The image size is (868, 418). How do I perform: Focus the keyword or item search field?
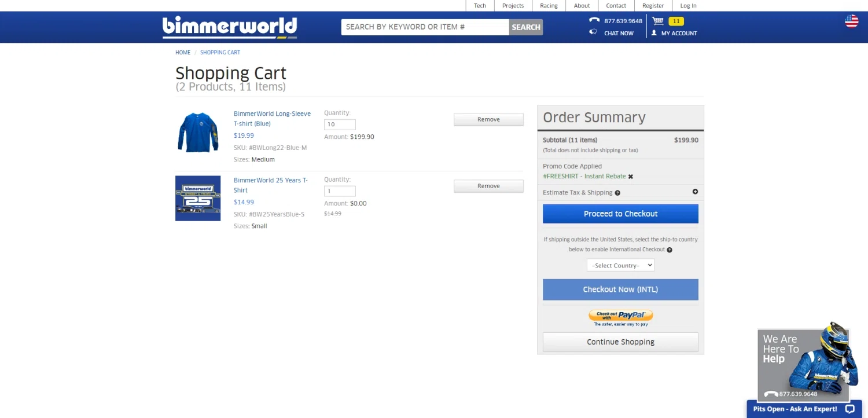pyautogui.click(x=425, y=27)
